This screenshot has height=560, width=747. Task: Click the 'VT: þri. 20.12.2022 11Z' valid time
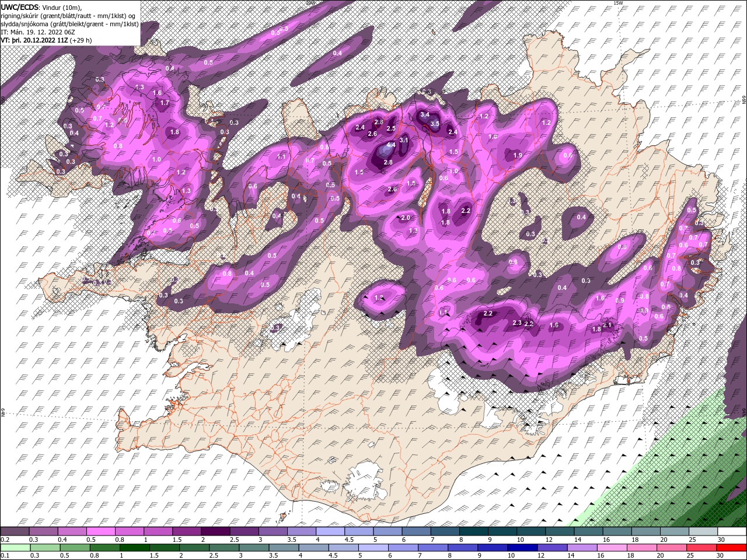click(34, 40)
